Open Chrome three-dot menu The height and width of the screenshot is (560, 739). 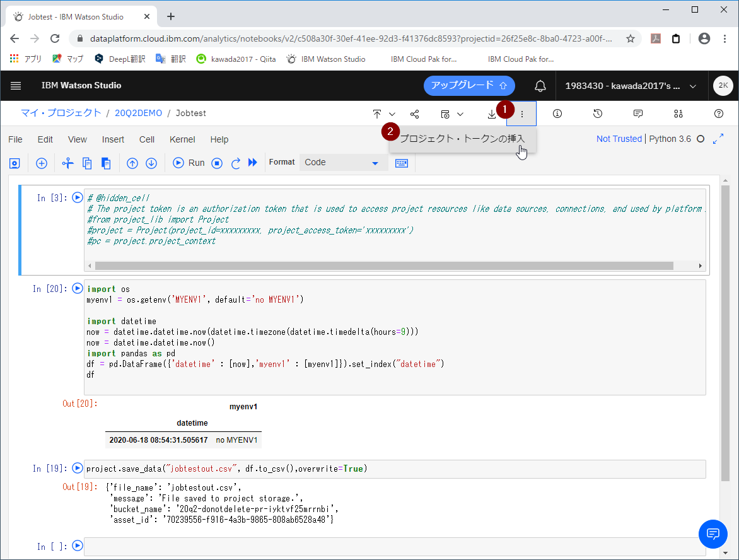725,38
